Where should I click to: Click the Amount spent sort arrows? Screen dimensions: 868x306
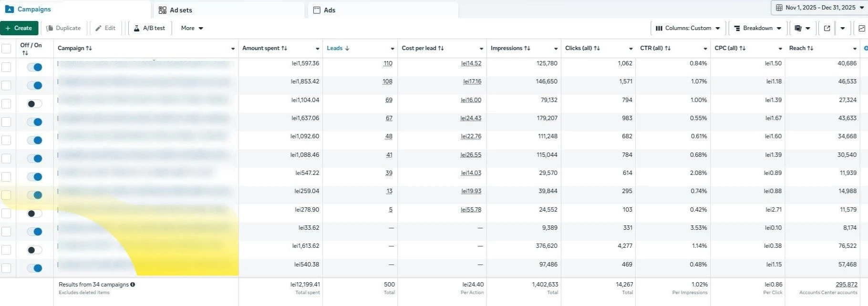point(284,48)
